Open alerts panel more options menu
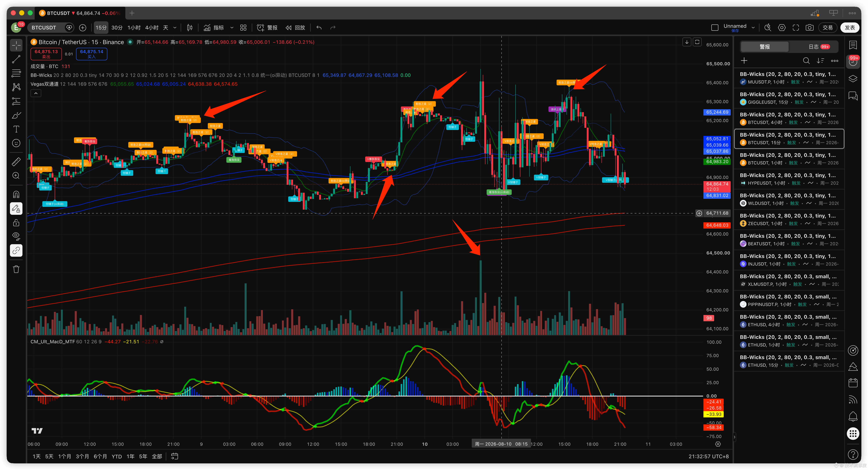 coord(835,61)
